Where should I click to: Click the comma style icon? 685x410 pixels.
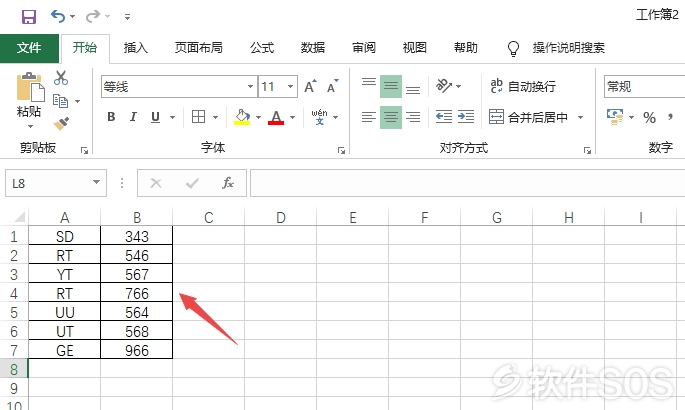point(670,117)
